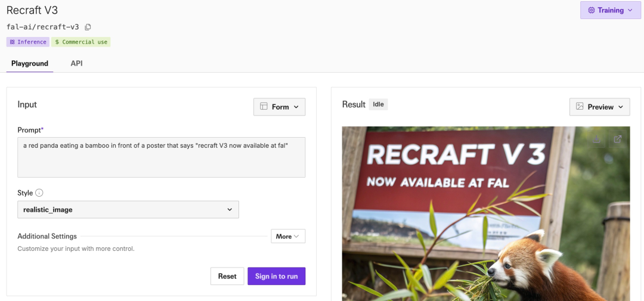644x301 pixels.
Task: Open the Form input mode dropdown
Action: [280, 107]
